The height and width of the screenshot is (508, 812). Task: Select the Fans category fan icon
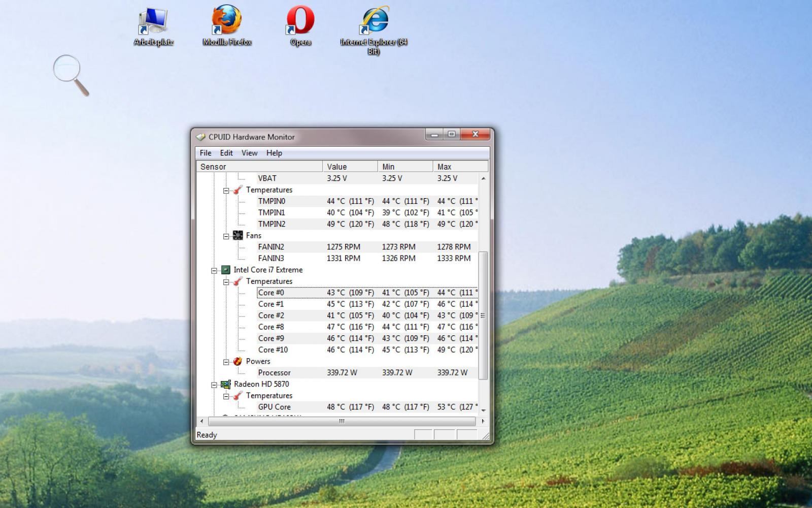238,236
